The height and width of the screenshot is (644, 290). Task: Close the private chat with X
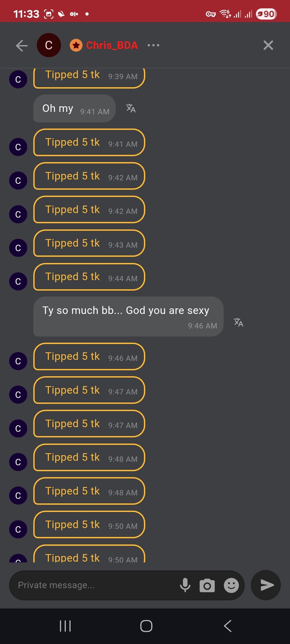pos(268,45)
